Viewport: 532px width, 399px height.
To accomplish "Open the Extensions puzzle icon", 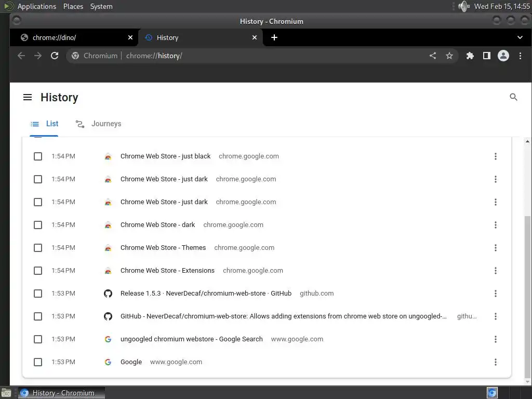I will tap(470, 56).
